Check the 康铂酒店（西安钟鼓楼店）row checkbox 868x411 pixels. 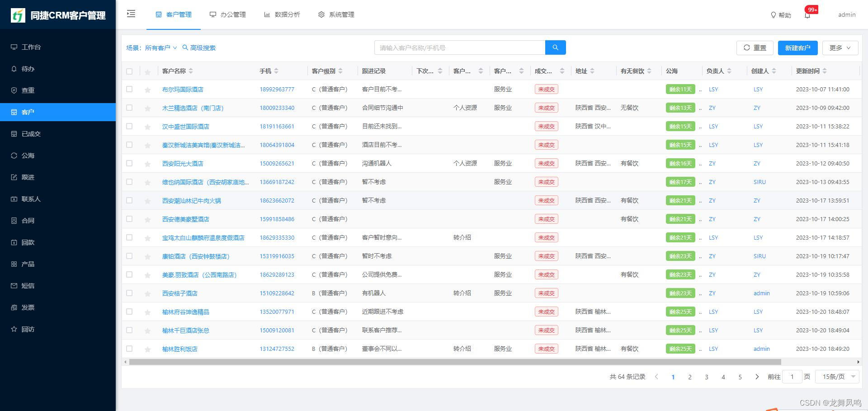129,256
